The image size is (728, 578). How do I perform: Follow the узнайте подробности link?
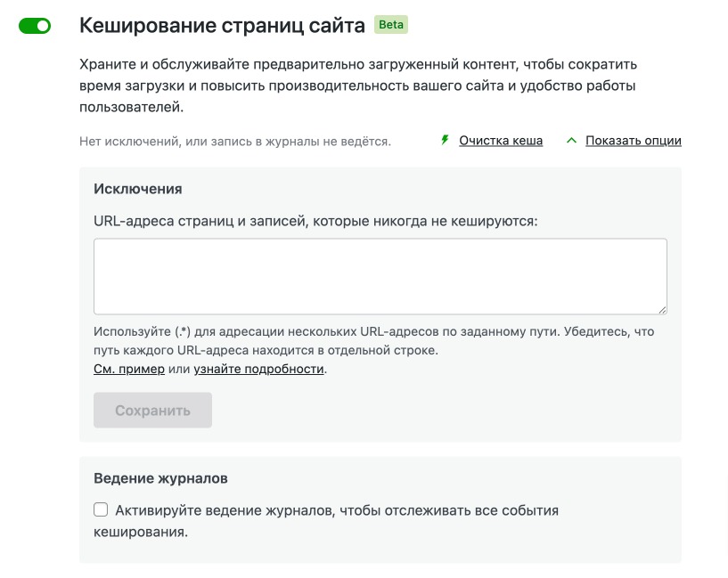click(x=258, y=369)
